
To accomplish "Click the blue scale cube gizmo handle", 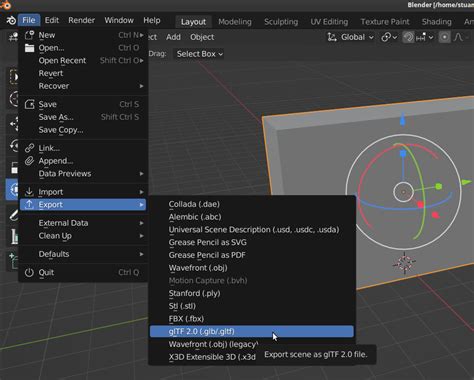I will tap(403, 154).
